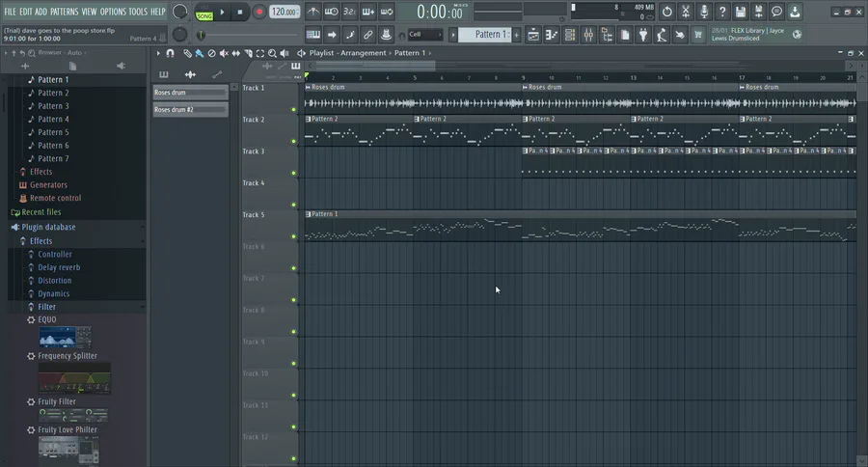Open the EDIT menu
868x467 pixels.
point(25,12)
